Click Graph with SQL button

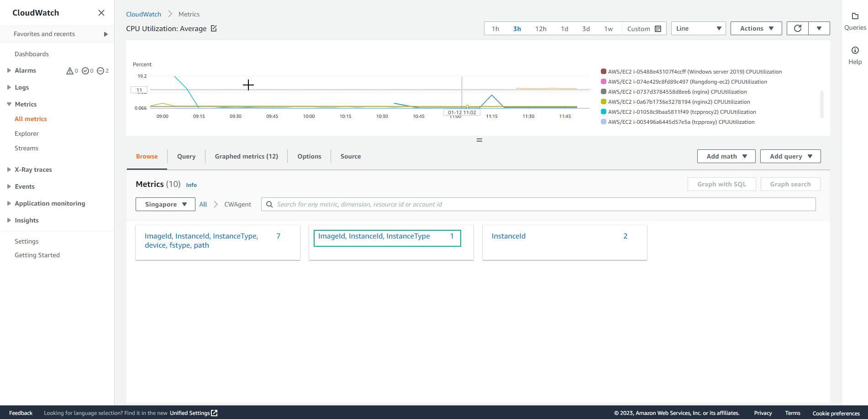tap(722, 184)
